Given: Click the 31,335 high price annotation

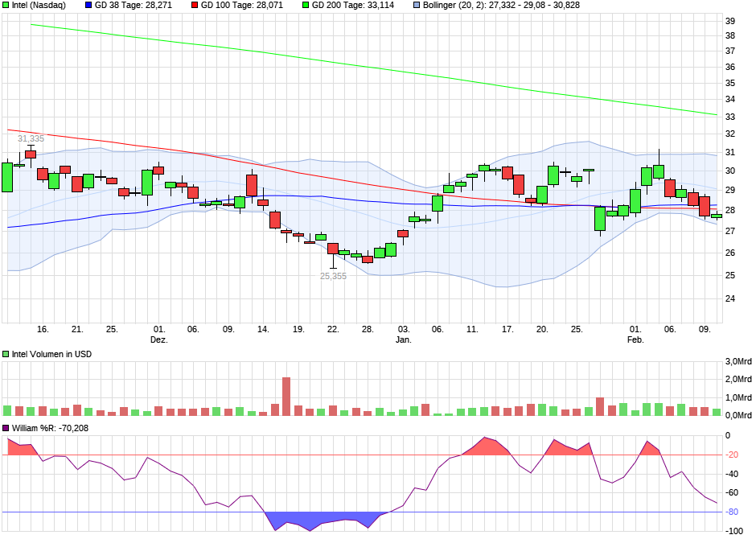Looking at the screenshot, I should 31,139.
